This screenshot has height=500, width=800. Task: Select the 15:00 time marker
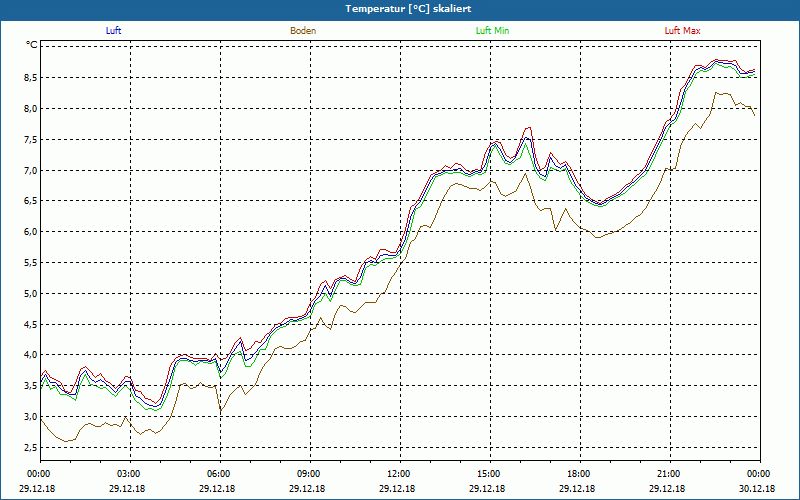[x=489, y=474]
